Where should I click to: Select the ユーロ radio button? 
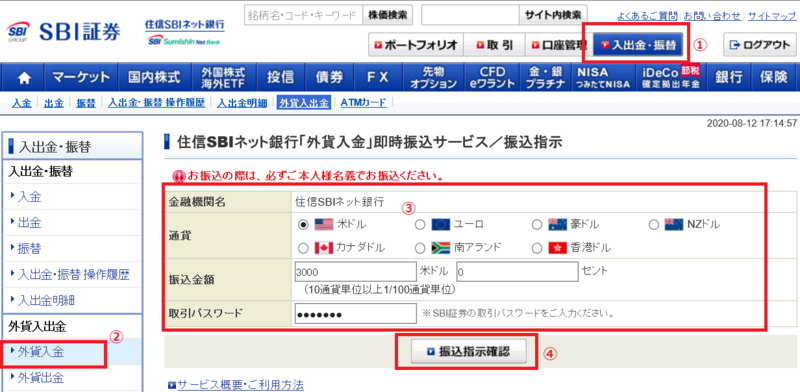[x=420, y=225]
